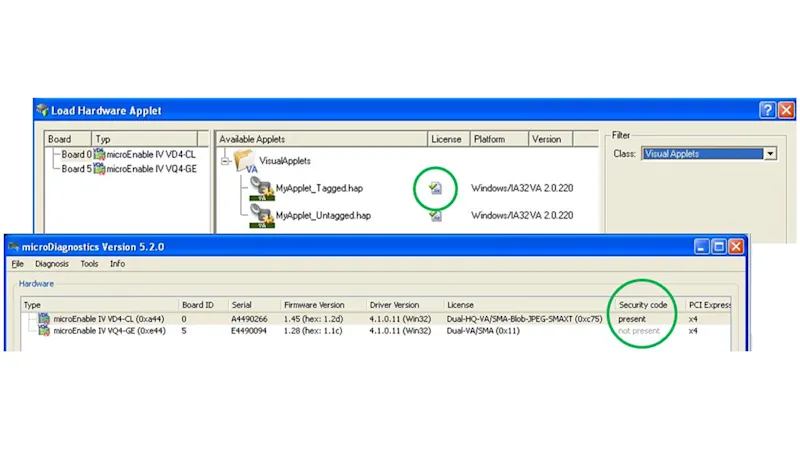800x450 pixels.
Task: Click license icon for MyApplet_Untagged.hap
Action: [436, 215]
